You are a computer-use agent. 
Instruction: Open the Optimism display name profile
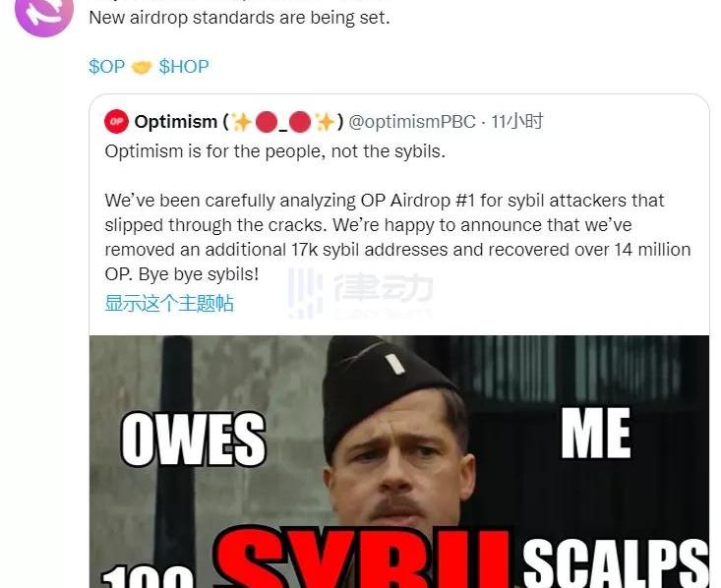point(176,122)
